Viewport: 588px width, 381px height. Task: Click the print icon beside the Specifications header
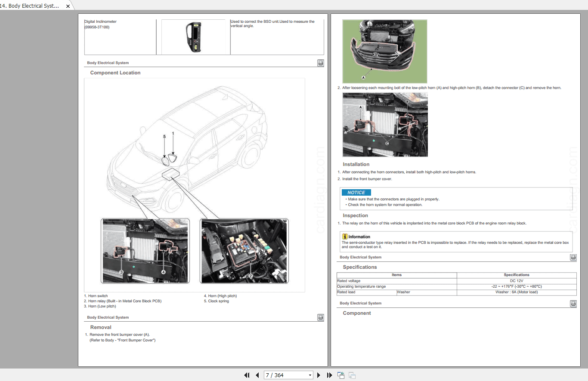pos(573,257)
